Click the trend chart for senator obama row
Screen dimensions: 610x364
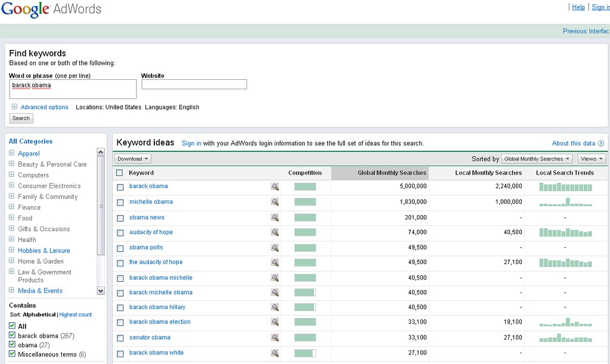(565, 338)
